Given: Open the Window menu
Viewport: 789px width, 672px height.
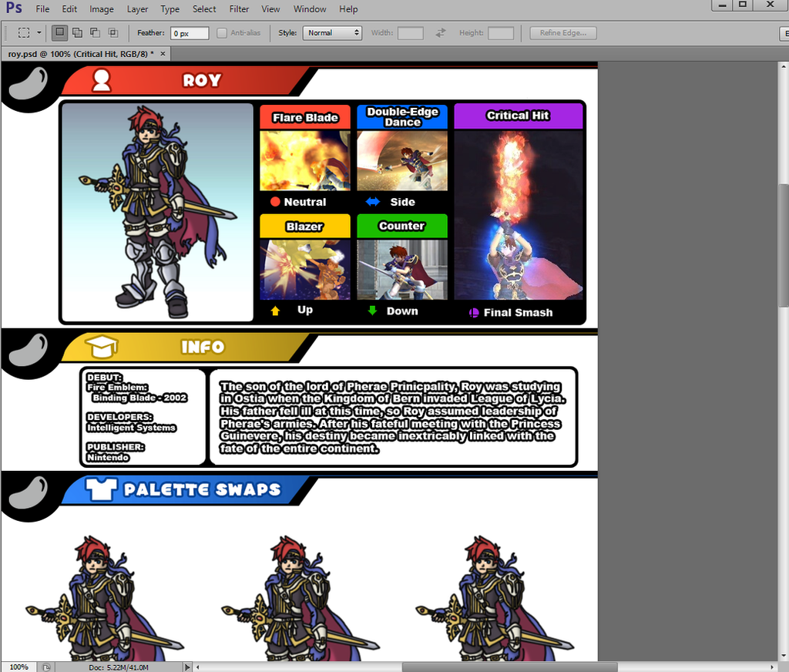Looking at the screenshot, I should click(310, 9).
